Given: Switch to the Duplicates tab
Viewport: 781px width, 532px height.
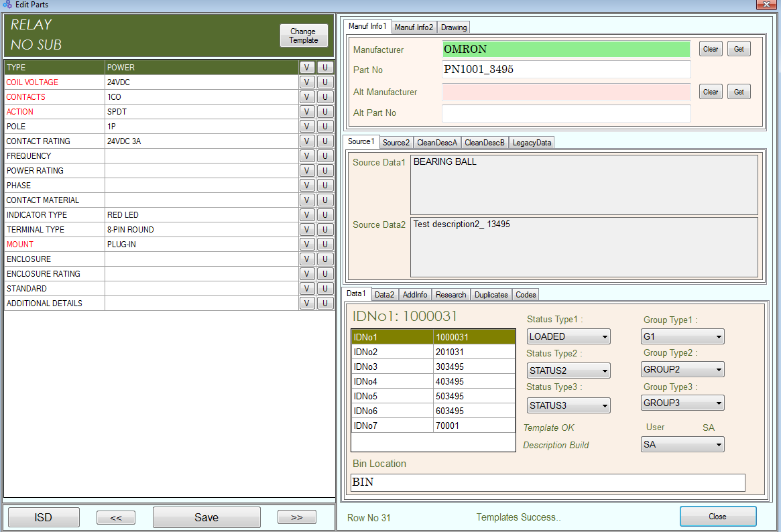Looking at the screenshot, I should [491, 295].
